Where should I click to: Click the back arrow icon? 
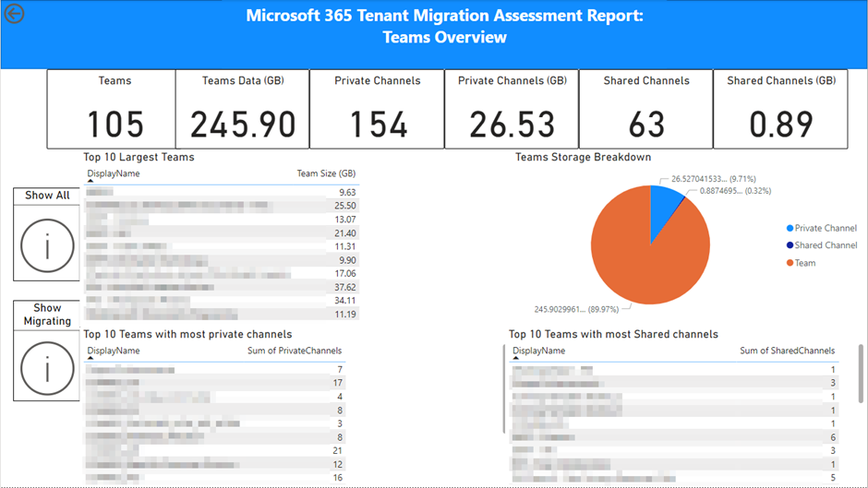14,13
